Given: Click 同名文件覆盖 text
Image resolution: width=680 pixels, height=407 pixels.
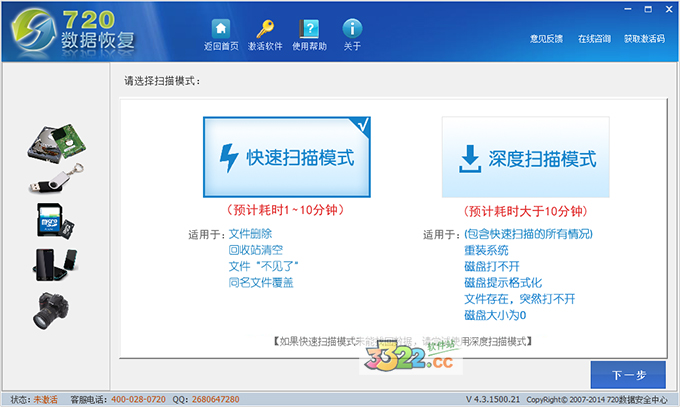Looking at the screenshot, I should pos(261,282).
